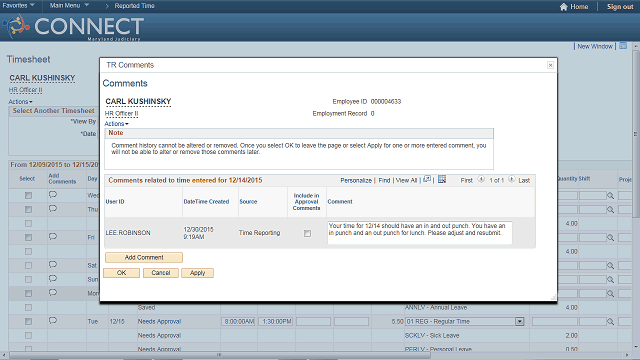
Task: Open comment bubble for Mon row
Action: pos(53,293)
